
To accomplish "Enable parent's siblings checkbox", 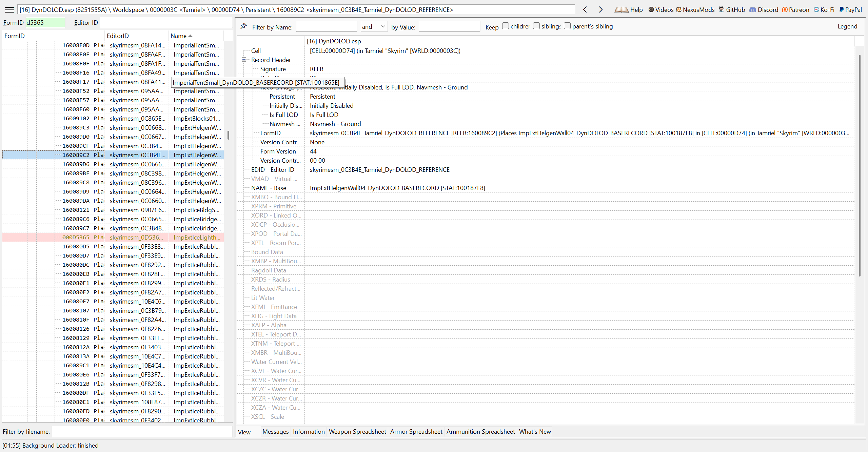I will [x=567, y=26].
